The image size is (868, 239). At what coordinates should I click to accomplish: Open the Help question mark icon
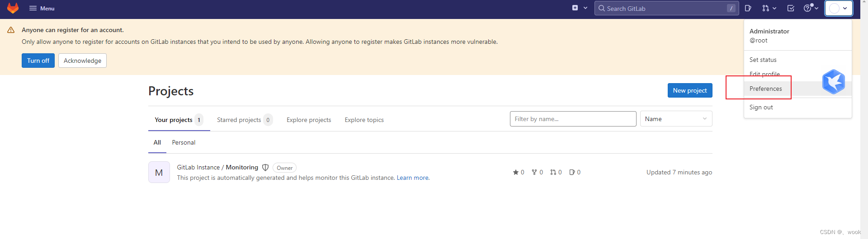[x=807, y=8]
